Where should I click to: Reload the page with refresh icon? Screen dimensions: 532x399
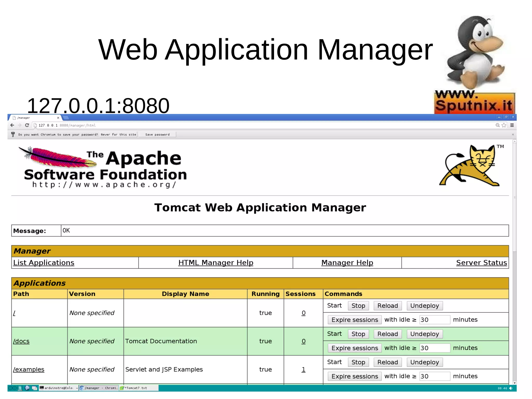pos(27,125)
